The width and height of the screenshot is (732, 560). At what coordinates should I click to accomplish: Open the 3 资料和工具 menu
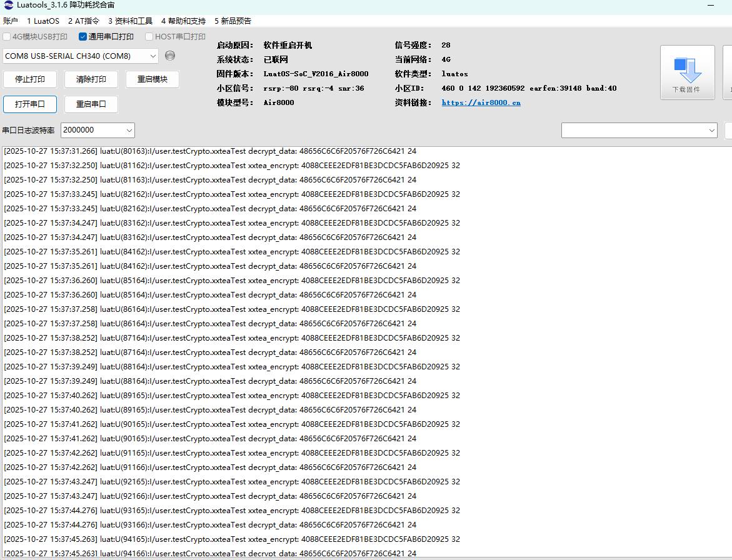pyautogui.click(x=130, y=21)
